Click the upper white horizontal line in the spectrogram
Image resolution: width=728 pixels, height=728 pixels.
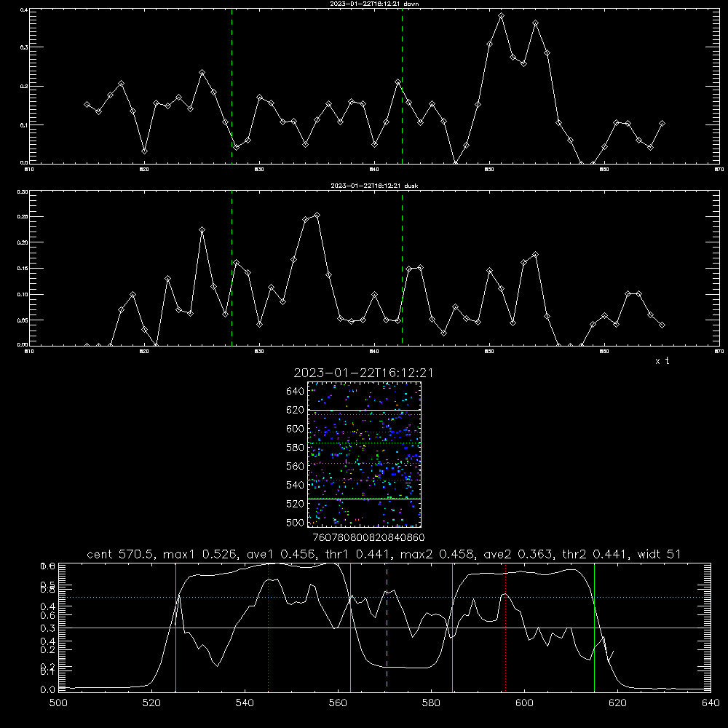click(x=364, y=410)
